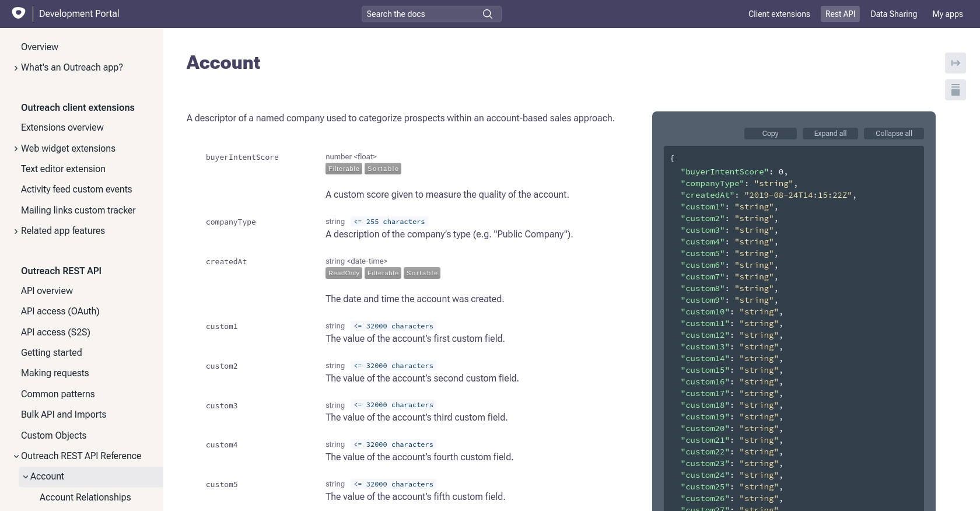Screen dimensions: 980x511
Task: Click the Outreach logo icon
Action: tap(19, 13)
